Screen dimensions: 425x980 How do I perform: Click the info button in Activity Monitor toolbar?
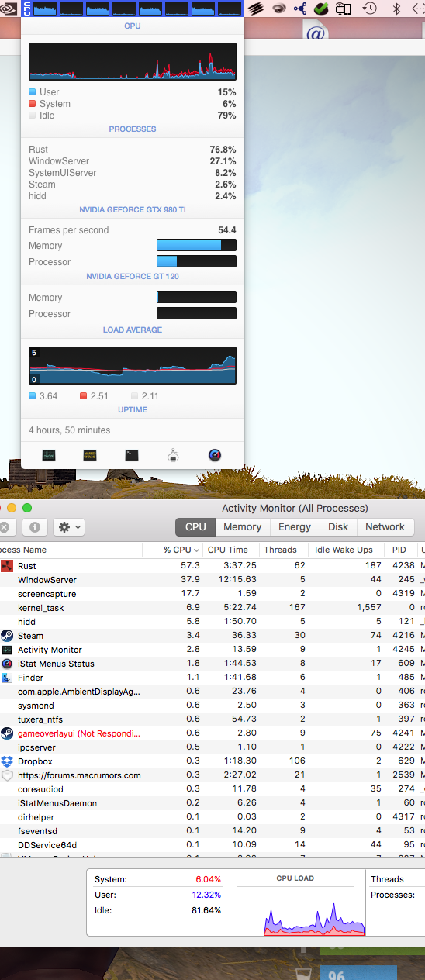(34, 527)
